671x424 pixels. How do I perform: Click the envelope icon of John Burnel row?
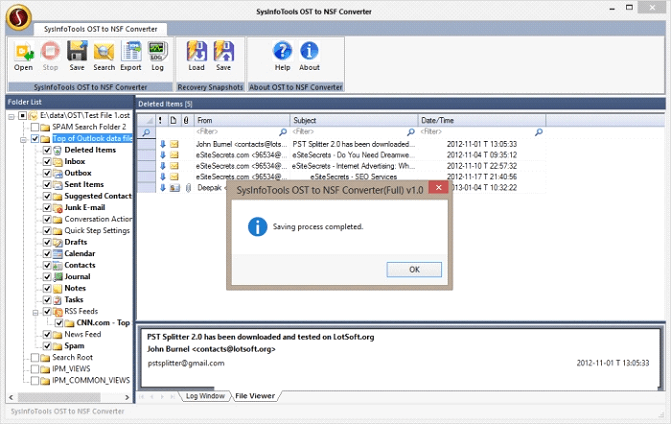tap(175, 144)
